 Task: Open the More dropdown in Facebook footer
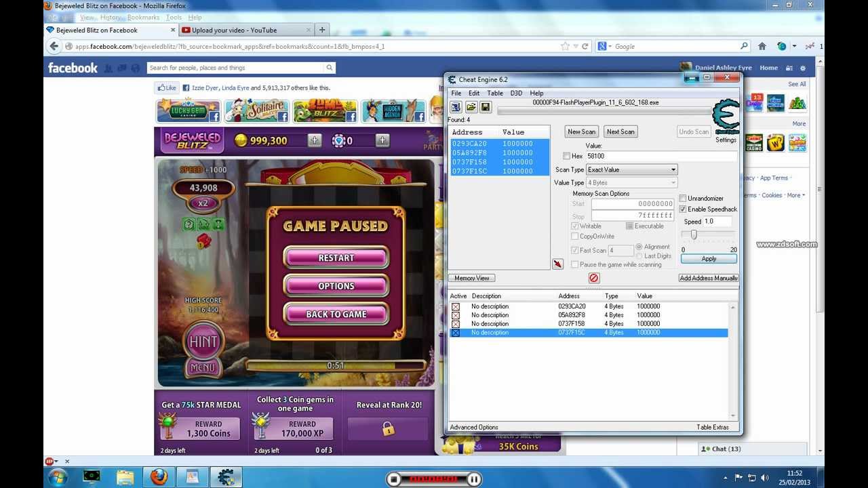[x=796, y=195]
